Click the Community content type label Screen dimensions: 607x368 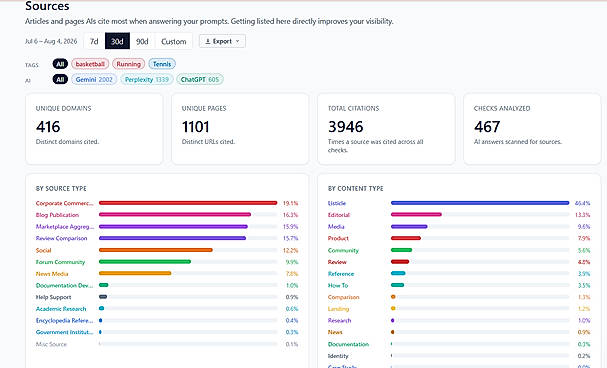(x=343, y=250)
